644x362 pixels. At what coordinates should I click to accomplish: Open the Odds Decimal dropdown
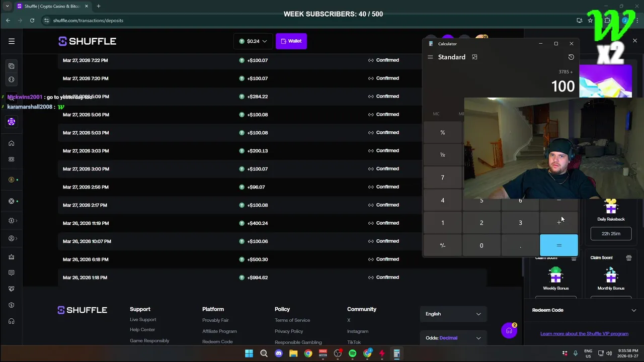(453, 338)
